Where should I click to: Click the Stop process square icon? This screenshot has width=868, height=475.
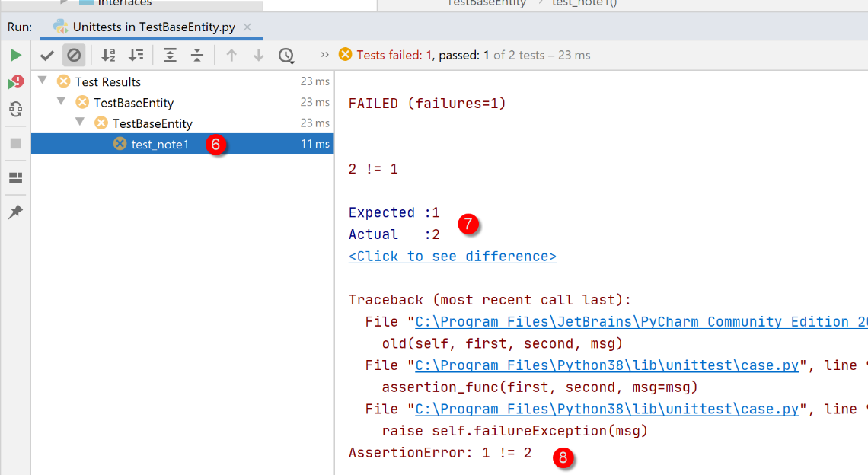15,143
